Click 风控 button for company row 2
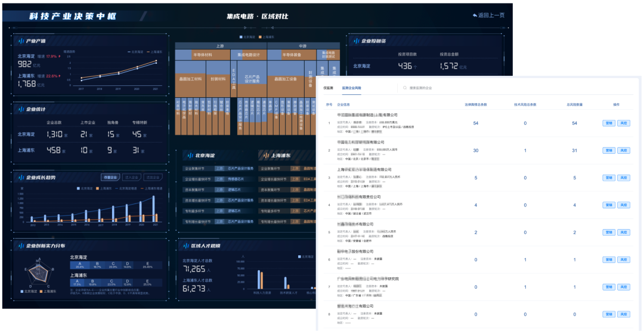Screen dimensions: 644x334 (623, 150)
